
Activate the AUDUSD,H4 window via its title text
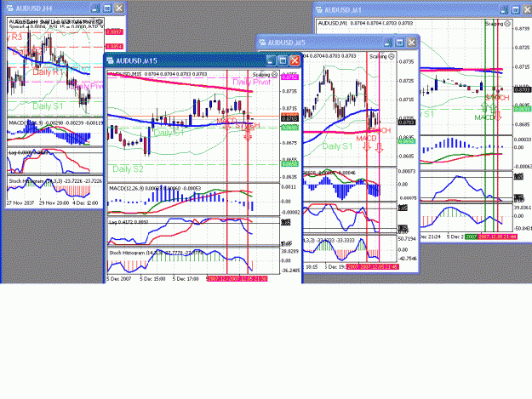click(x=34, y=9)
